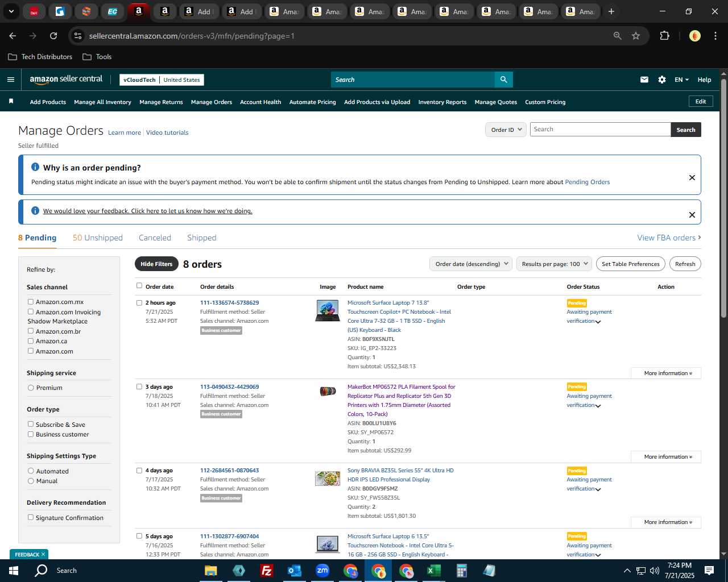The image size is (728, 582).
Task: Switch to the Shipped tab
Action: click(202, 238)
